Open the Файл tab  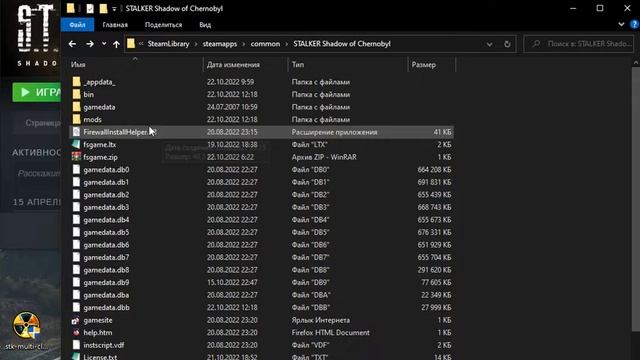(x=77, y=25)
